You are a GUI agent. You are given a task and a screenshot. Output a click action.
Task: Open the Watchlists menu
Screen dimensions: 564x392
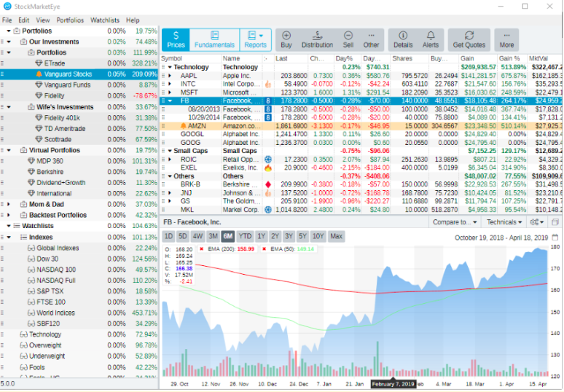point(105,20)
